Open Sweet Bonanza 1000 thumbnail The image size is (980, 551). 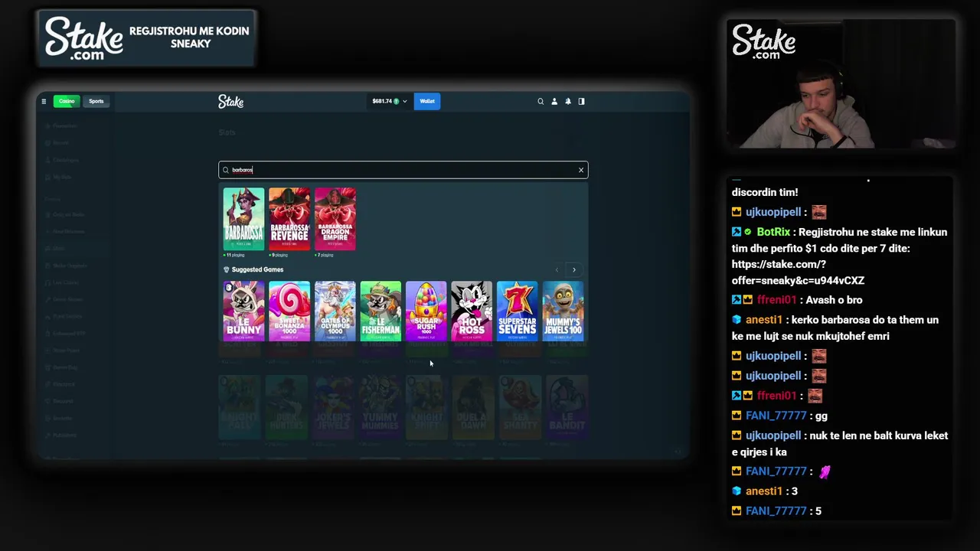click(289, 311)
